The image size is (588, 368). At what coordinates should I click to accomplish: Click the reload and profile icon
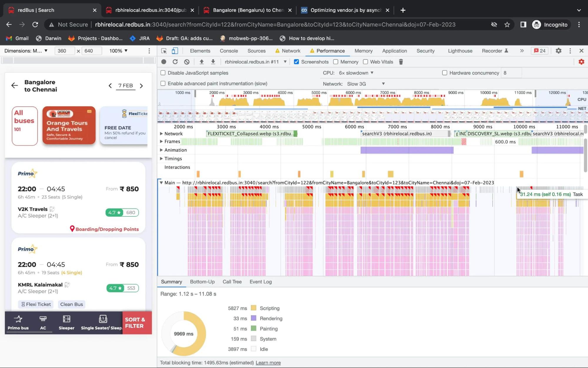[x=174, y=62]
